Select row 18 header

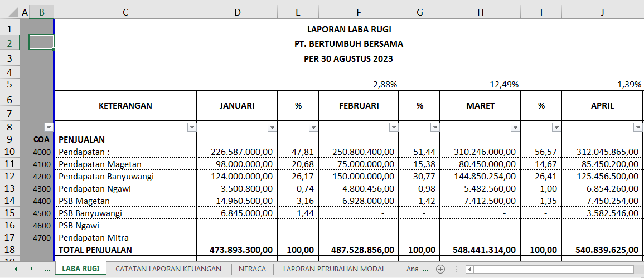[10, 249]
